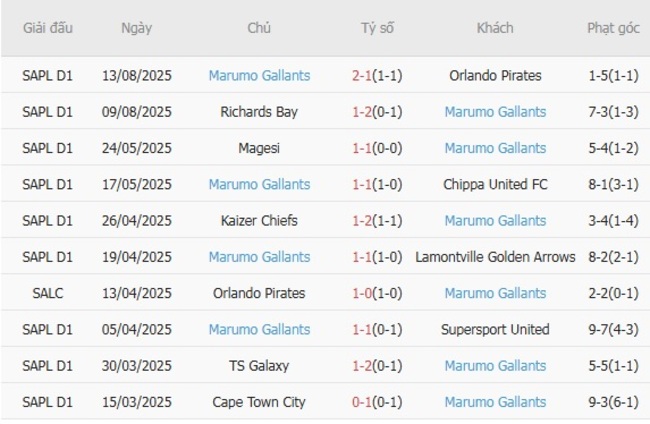This screenshot has height=424, width=650.
Task: Open the 0-1(0-1) match score
Action: pyautogui.click(x=377, y=402)
